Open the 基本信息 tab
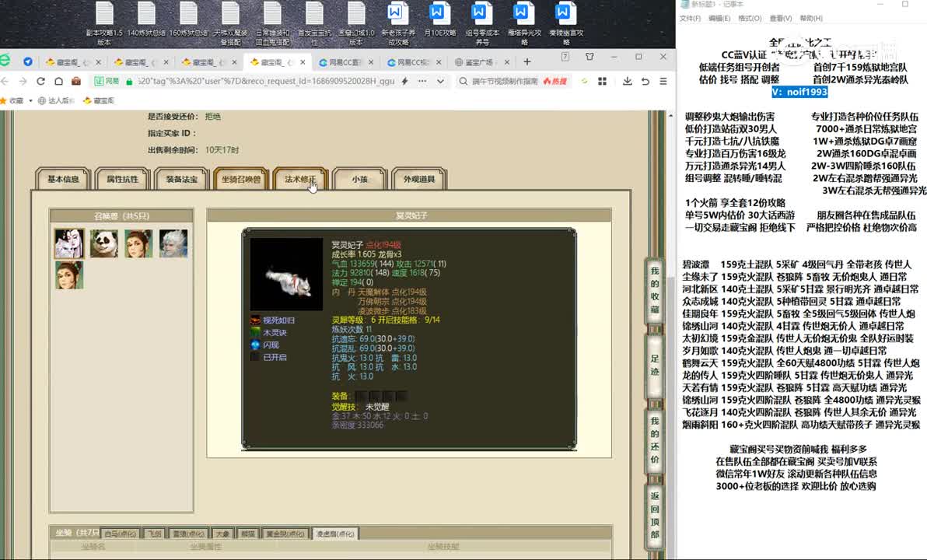 [x=64, y=179]
